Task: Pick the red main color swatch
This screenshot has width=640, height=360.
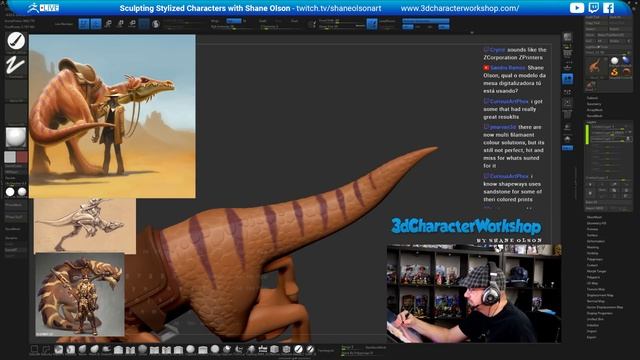Action: point(22,157)
